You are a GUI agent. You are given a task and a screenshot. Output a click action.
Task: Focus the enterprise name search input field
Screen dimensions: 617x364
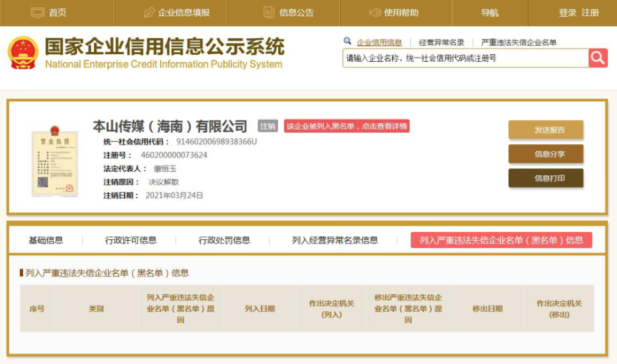(x=465, y=58)
